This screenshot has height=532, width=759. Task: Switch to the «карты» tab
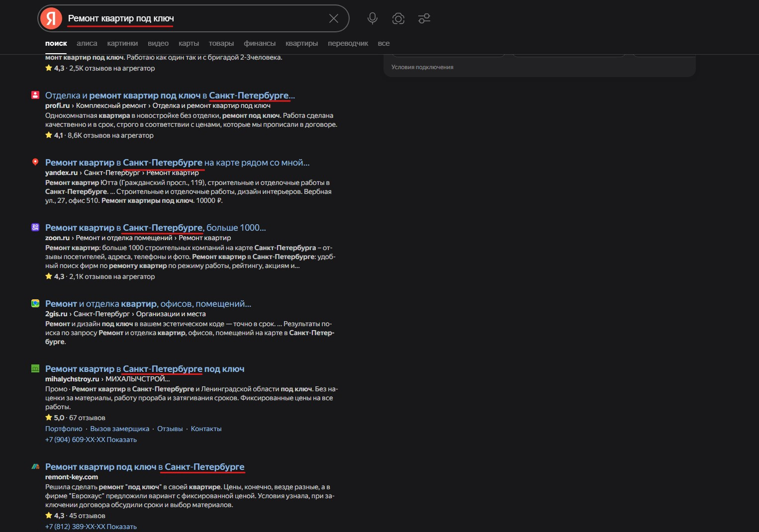point(189,43)
